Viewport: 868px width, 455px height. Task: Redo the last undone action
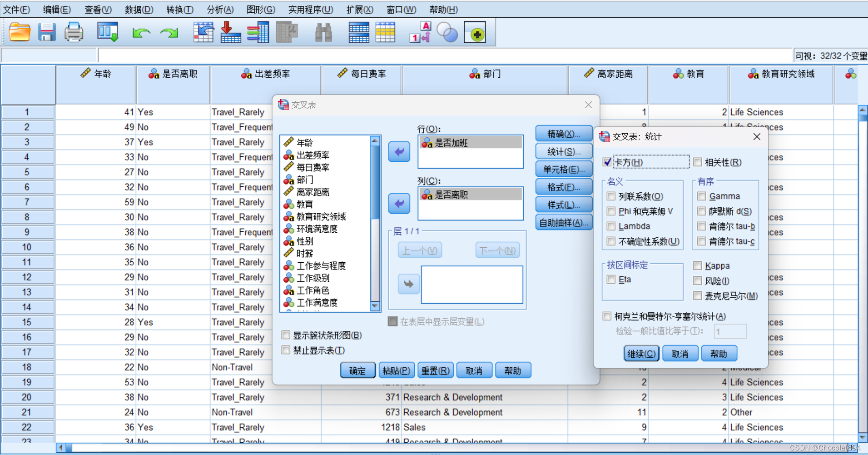point(169,32)
